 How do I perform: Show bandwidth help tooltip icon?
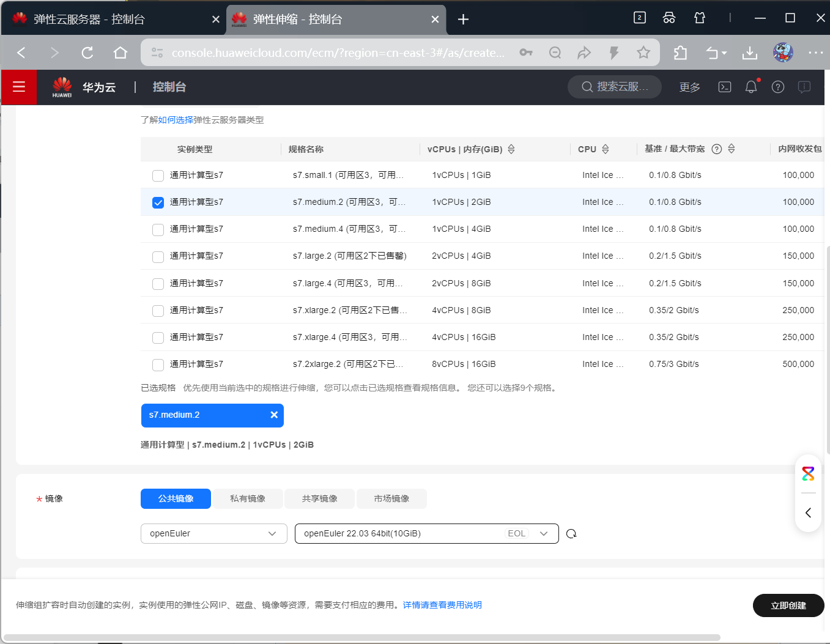pos(717,149)
